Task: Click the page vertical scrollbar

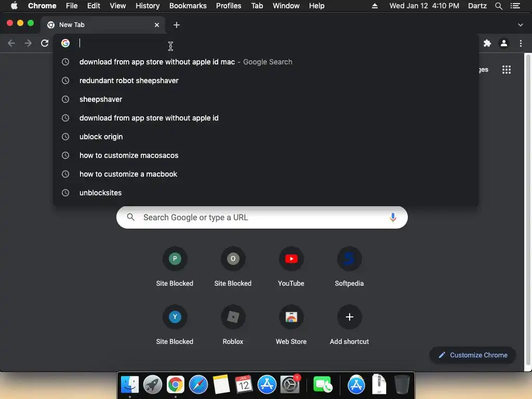Action: click(x=528, y=209)
